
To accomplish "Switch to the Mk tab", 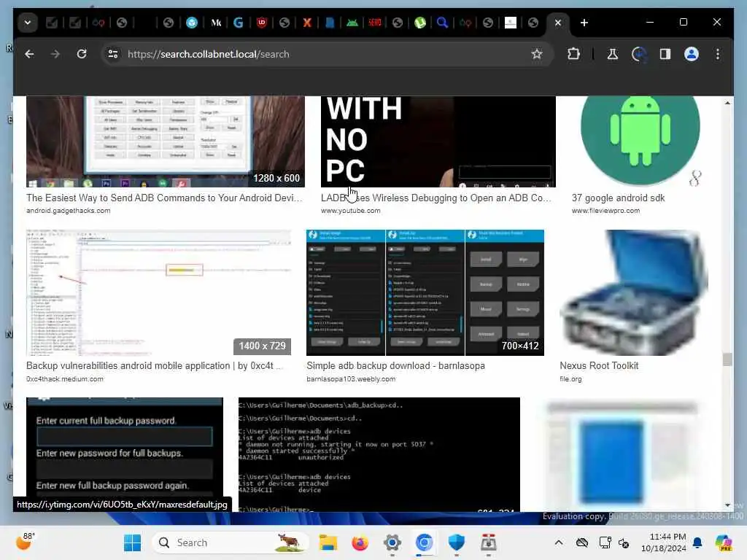I will tap(216, 23).
